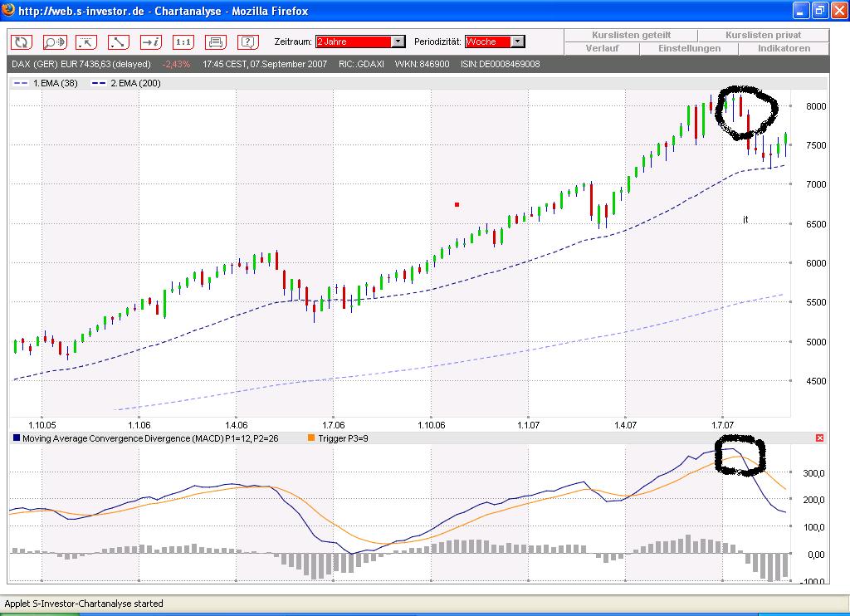Viewport: 850px width, 616px height.
Task: Click the '2 Jahre' Zeitraum field
Action: (x=354, y=42)
